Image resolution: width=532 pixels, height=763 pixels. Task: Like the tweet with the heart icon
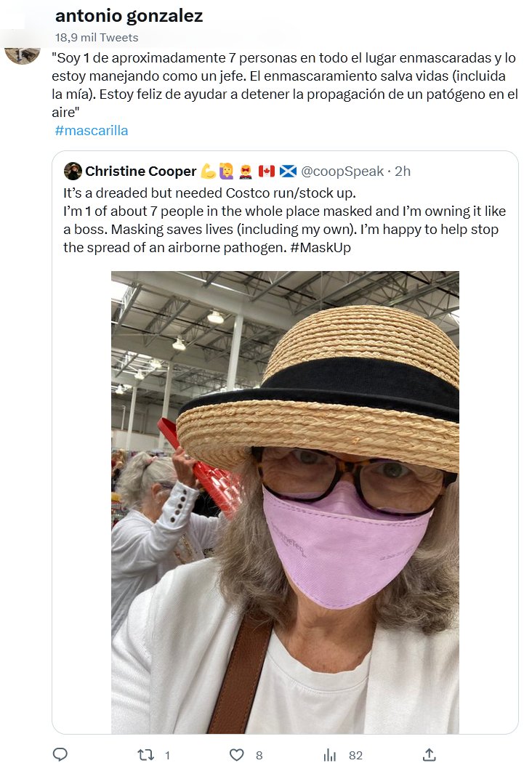point(237,755)
